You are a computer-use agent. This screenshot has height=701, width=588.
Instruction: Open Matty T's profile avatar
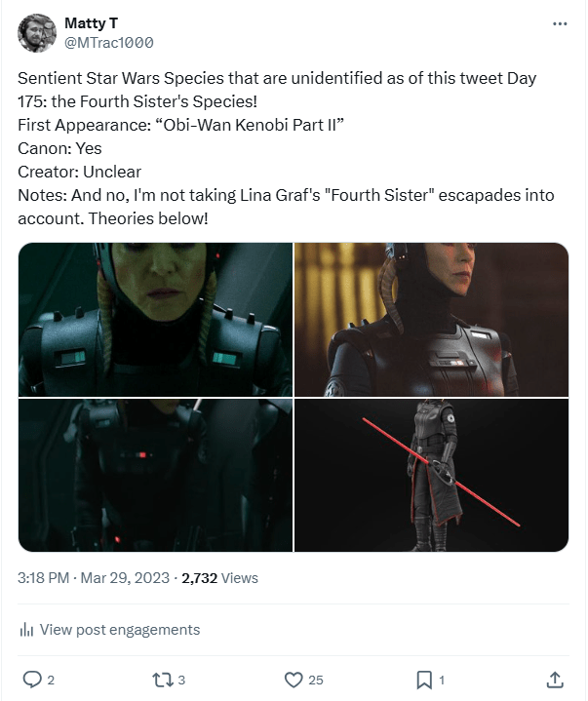36,33
